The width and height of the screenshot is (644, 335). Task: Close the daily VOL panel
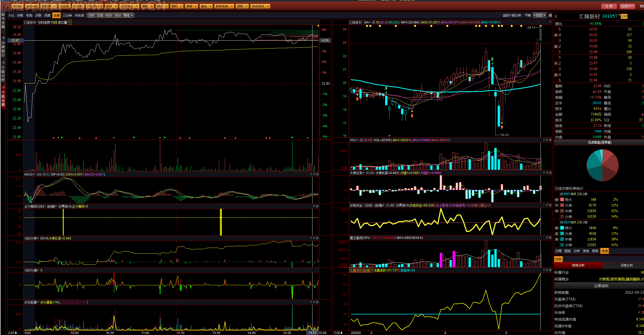pyautogui.click(x=550, y=140)
